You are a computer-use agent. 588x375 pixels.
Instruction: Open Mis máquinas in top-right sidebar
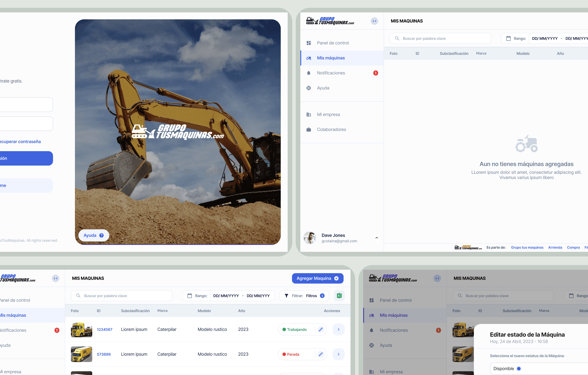pyautogui.click(x=331, y=58)
